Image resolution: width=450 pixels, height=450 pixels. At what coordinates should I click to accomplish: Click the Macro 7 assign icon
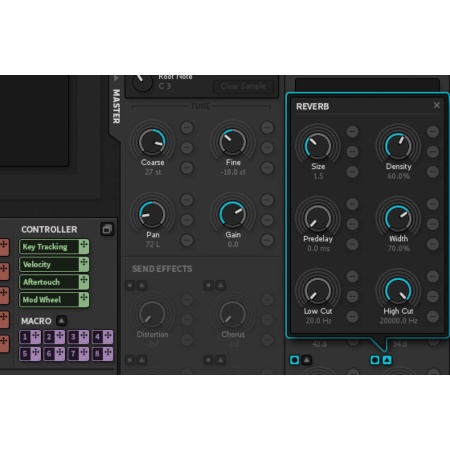coord(84,354)
